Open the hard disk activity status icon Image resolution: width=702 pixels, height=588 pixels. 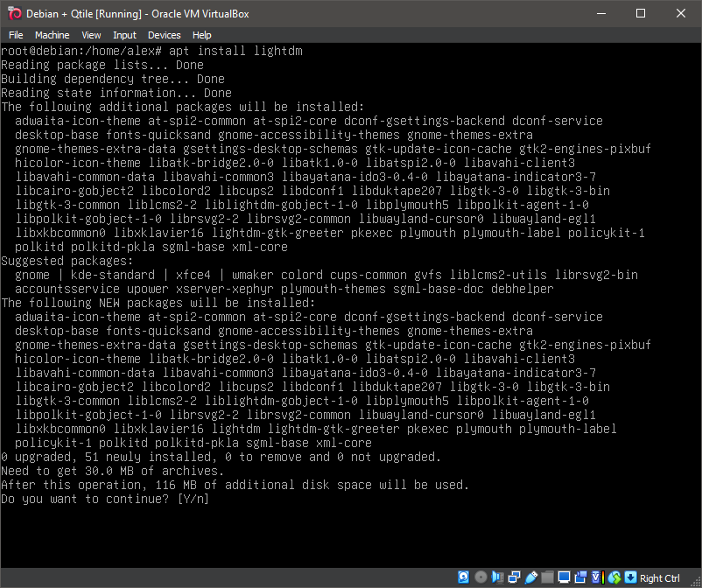point(463,577)
